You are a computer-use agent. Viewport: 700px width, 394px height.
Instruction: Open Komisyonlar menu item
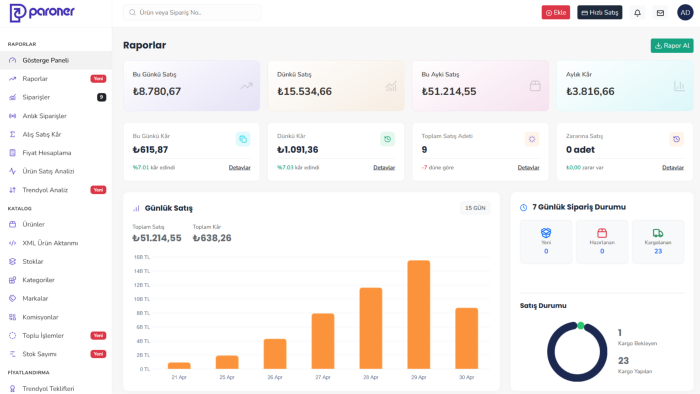(56, 317)
